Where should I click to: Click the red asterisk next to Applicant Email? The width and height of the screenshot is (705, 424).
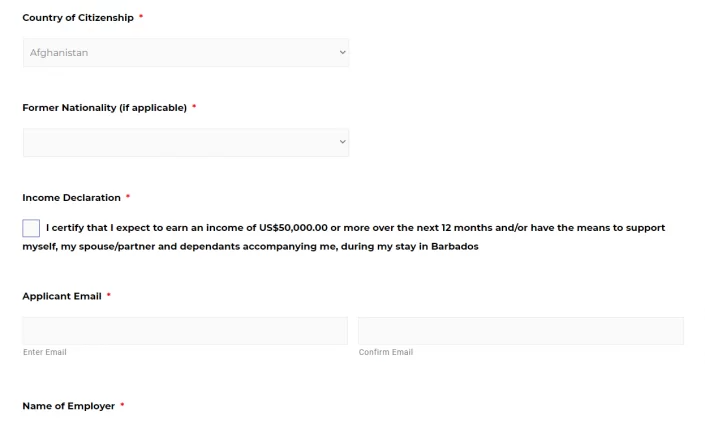[108, 295]
